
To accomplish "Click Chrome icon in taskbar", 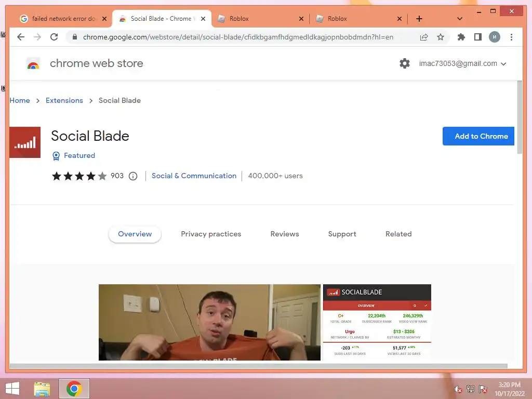I will (x=74, y=389).
